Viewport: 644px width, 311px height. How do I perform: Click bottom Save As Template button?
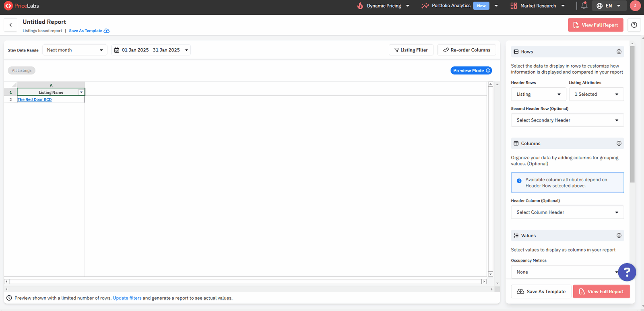click(541, 292)
